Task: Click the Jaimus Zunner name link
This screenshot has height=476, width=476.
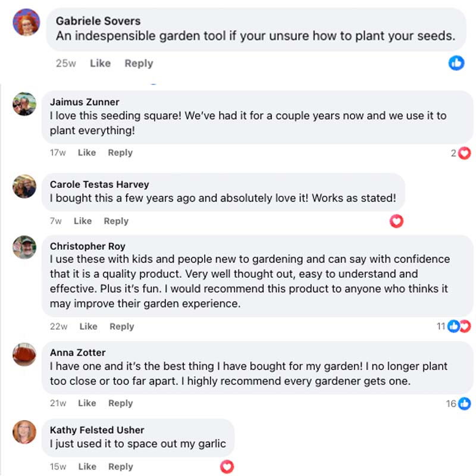Action: click(84, 102)
